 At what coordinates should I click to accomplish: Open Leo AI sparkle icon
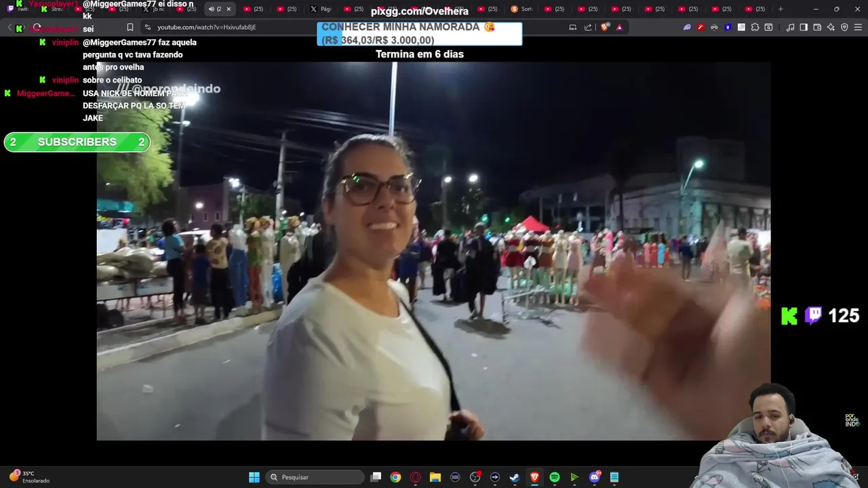pyautogui.click(x=831, y=27)
